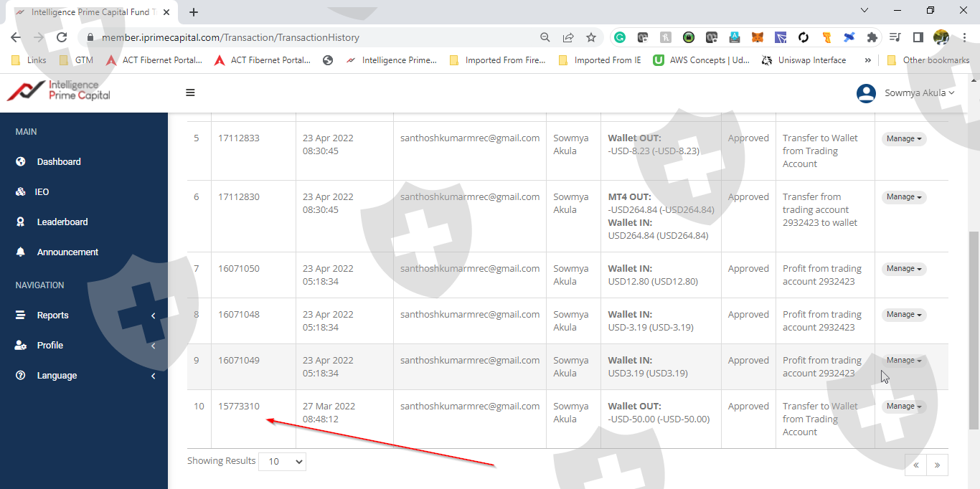
Task: Open the MetaMask fox extension
Action: (758, 37)
